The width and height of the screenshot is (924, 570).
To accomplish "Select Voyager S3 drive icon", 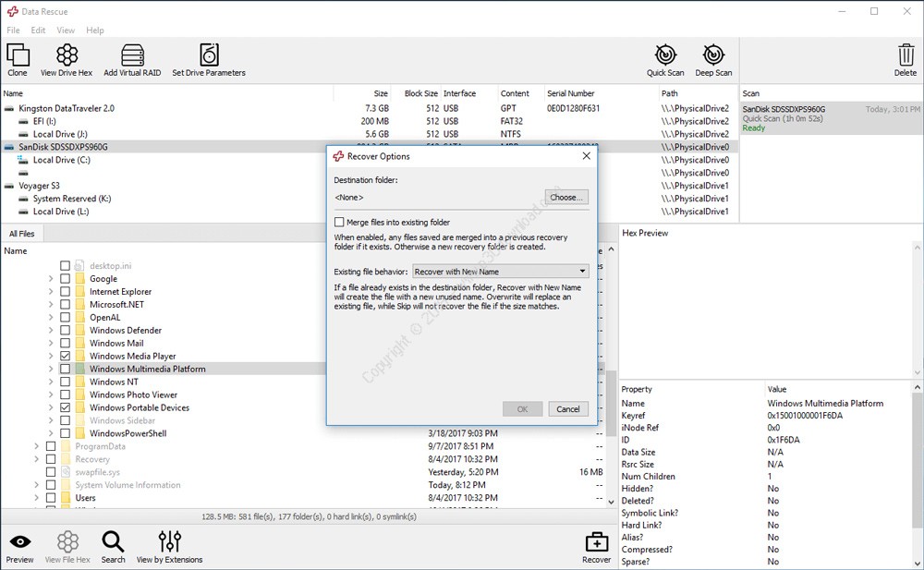I will tap(9, 186).
